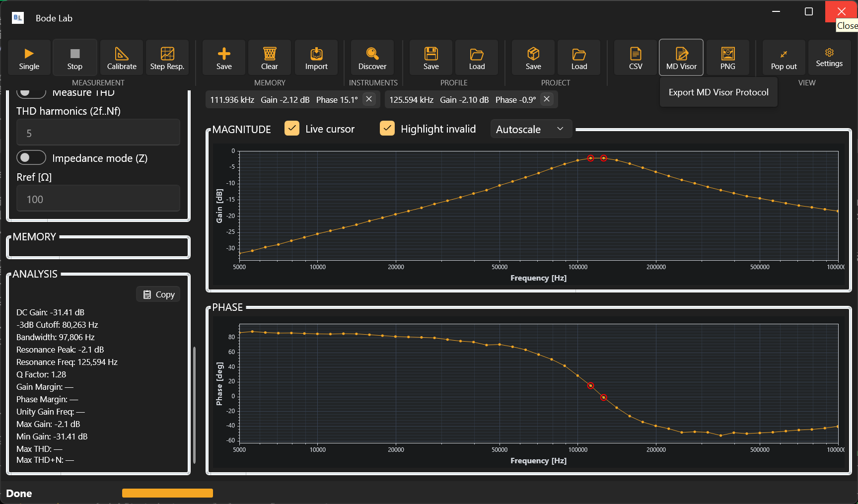Remove the 111.936 kHz cursor marker
The width and height of the screenshot is (858, 504).
pos(369,99)
